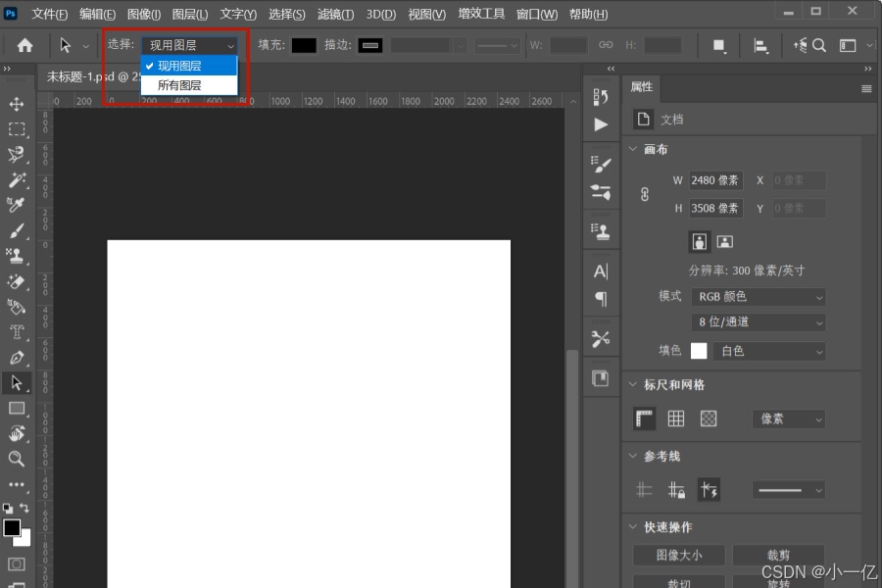This screenshot has width=882, height=588.
Task: Open the Properties panel options menu
Action: 867,88
